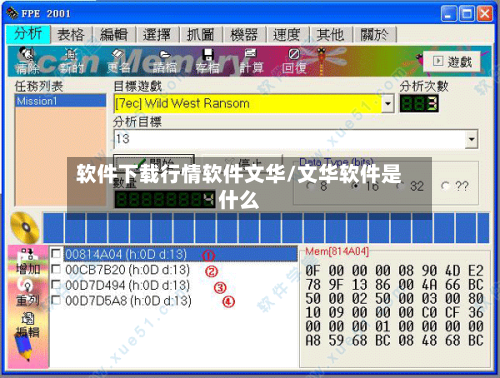500x378 pixels.
Task: Click the 更名 (rename) toolbar icon
Action: point(118,61)
